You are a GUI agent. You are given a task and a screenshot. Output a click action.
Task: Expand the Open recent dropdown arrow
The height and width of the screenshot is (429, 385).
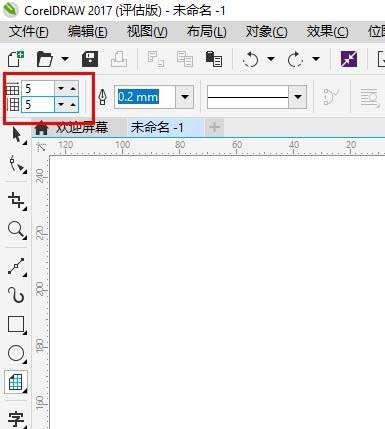[65, 59]
